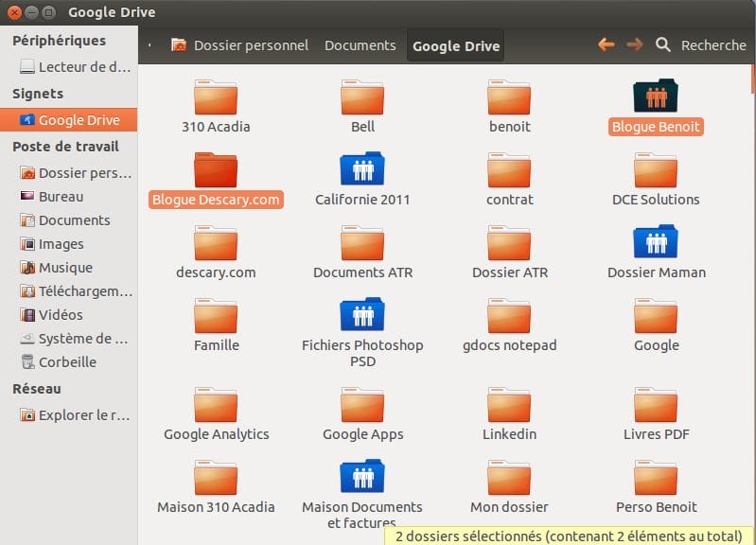This screenshot has height=545, width=756.
Task: Go to Dossier personnel in the path bar
Action: pos(239,45)
